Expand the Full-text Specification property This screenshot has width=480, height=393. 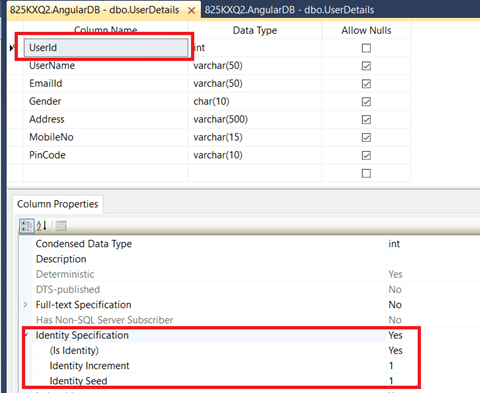(25, 304)
